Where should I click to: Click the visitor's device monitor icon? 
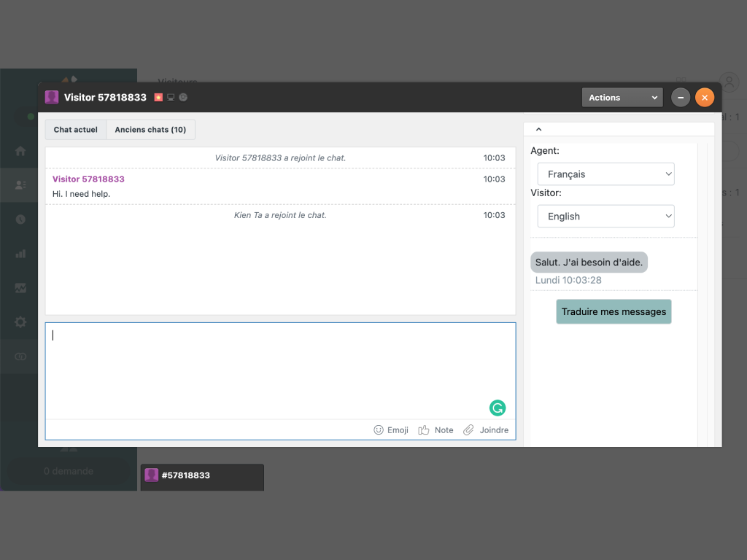[x=171, y=96]
